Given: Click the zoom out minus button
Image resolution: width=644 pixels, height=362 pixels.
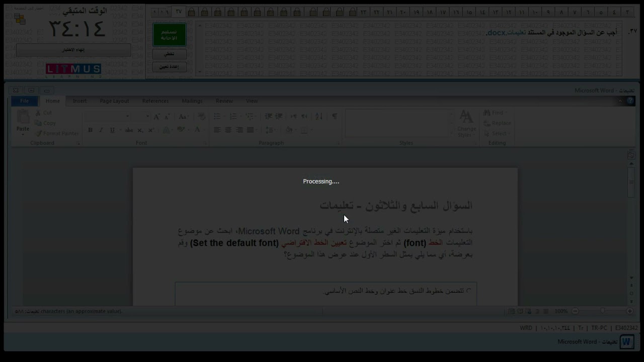Looking at the screenshot, I should (x=576, y=311).
